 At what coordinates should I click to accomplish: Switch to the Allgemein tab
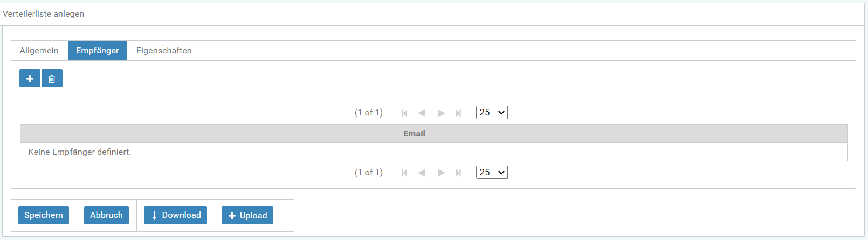coord(39,51)
